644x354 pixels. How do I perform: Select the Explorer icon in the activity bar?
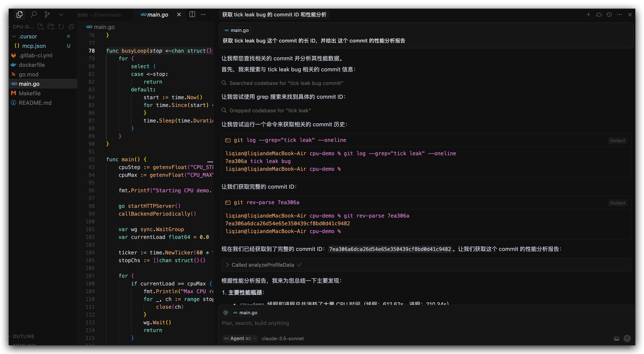tap(19, 14)
